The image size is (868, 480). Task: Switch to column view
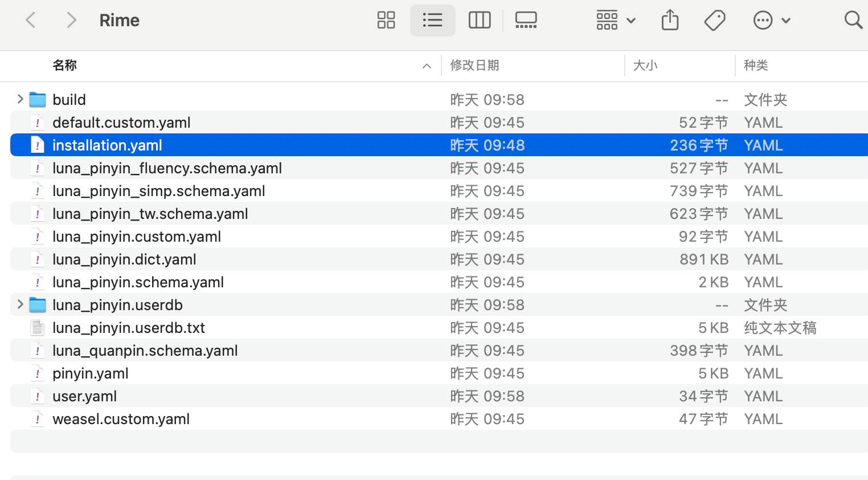(480, 21)
